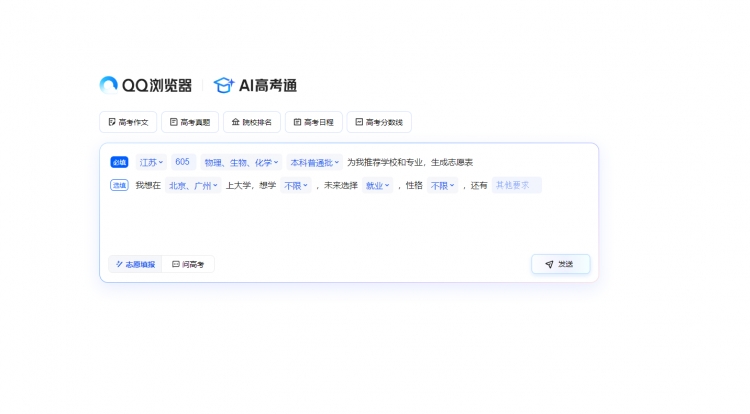
Task: Click the AI高考通 title text
Action: click(x=268, y=86)
